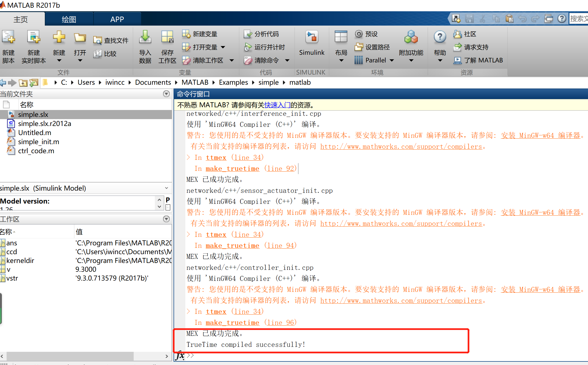Viewport: 588px width, 365px height.
Task: Click Compare (比较) files
Action: (x=105, y=54)
